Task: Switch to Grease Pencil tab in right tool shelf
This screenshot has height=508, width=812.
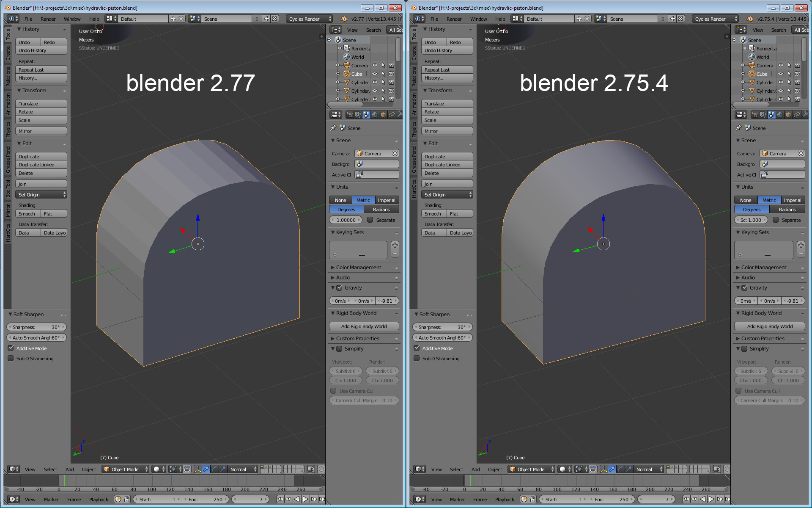Action: pyautogui.click(x=414, y=158)
